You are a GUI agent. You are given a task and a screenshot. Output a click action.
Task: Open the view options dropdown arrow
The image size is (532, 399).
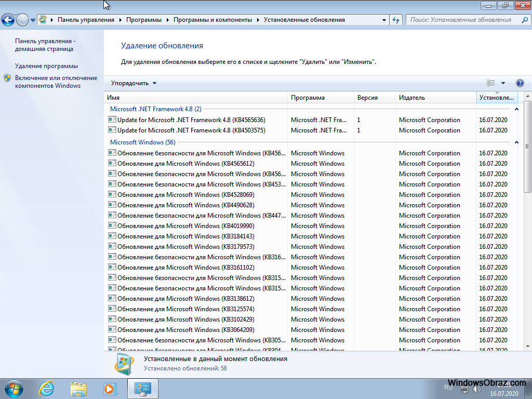503,83
